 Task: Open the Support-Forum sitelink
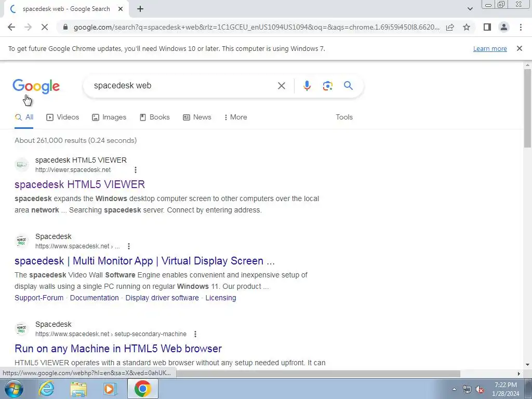(x=39, y=298)
